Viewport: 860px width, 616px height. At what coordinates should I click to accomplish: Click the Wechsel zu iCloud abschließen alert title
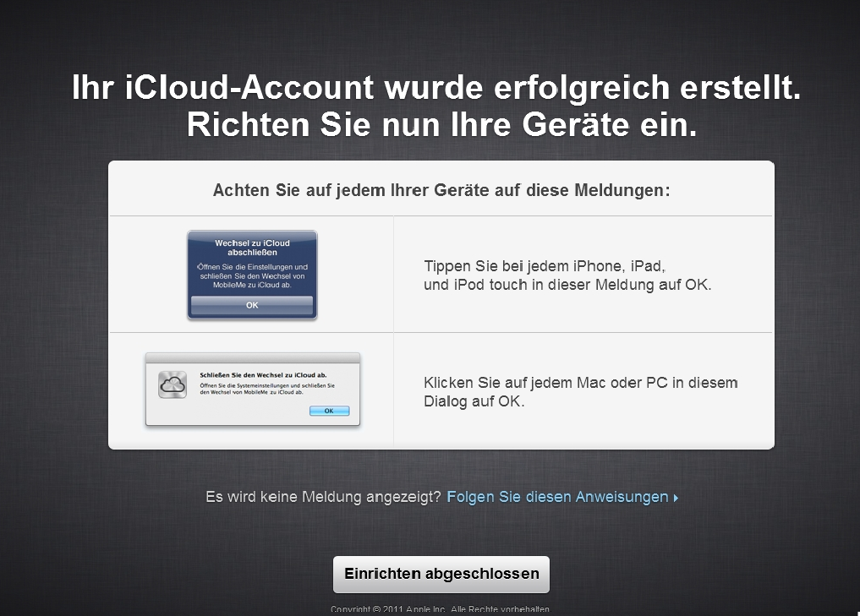tap(252, 248)
